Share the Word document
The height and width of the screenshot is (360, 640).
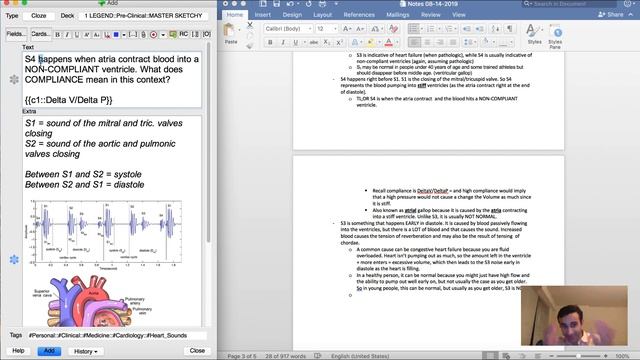611,15
